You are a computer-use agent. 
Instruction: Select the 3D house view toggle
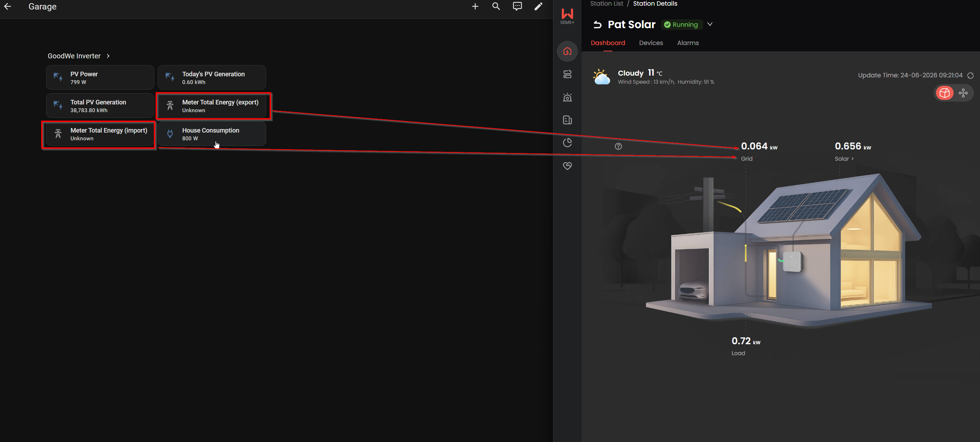pos(944,93)
